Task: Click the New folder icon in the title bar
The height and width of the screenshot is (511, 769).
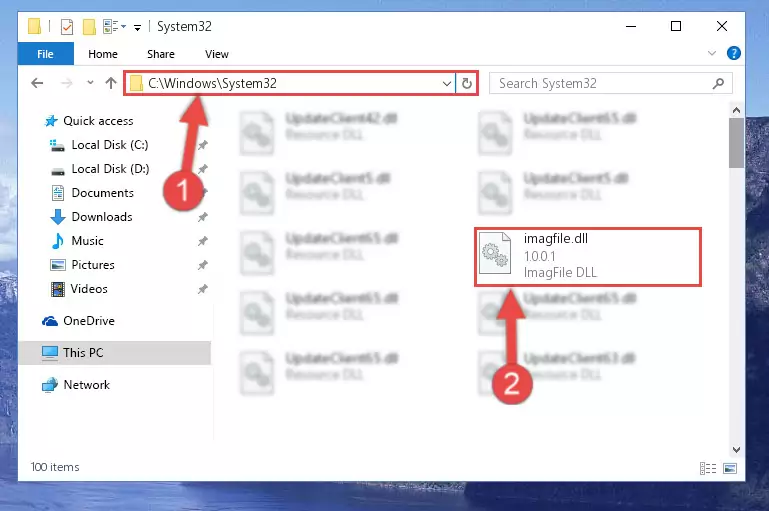Action: coord(89,26)
